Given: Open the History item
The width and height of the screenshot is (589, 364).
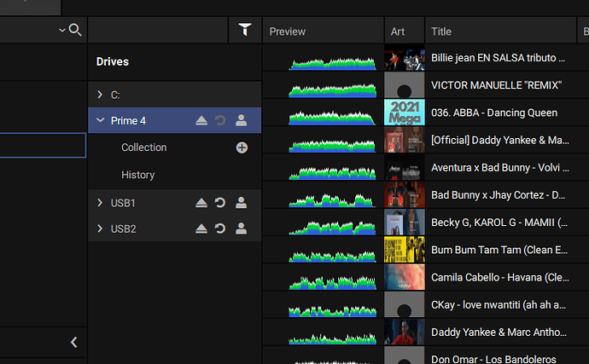Looking at the screenshot, I should point(137,175).
